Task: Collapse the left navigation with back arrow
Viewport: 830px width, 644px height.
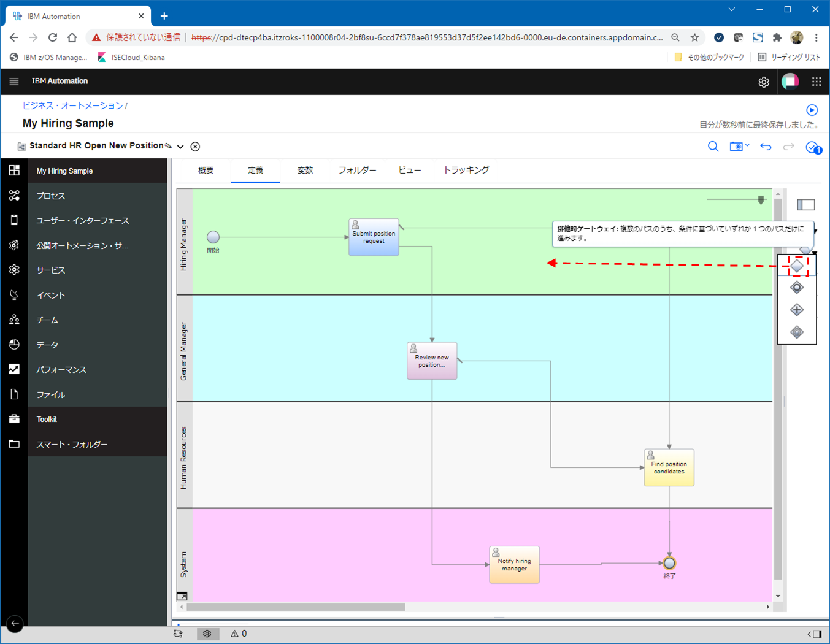Action: [x=15, y=624]
